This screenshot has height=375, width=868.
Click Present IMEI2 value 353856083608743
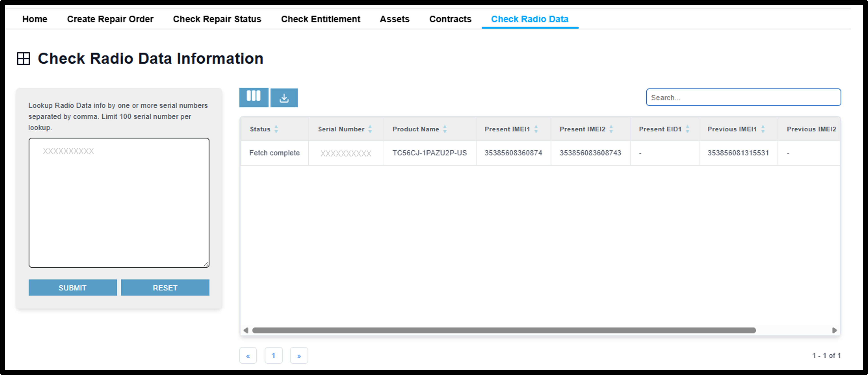tap(590, 153)
